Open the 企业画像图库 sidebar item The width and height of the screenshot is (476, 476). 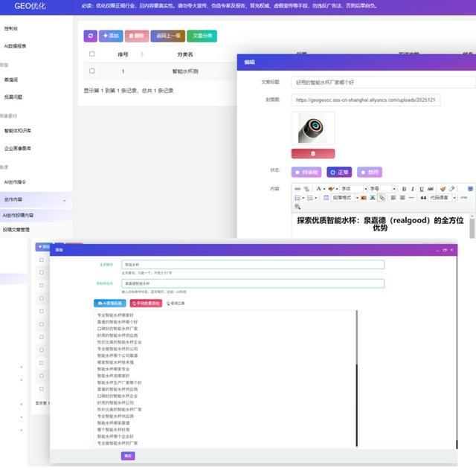coord(18,149)
